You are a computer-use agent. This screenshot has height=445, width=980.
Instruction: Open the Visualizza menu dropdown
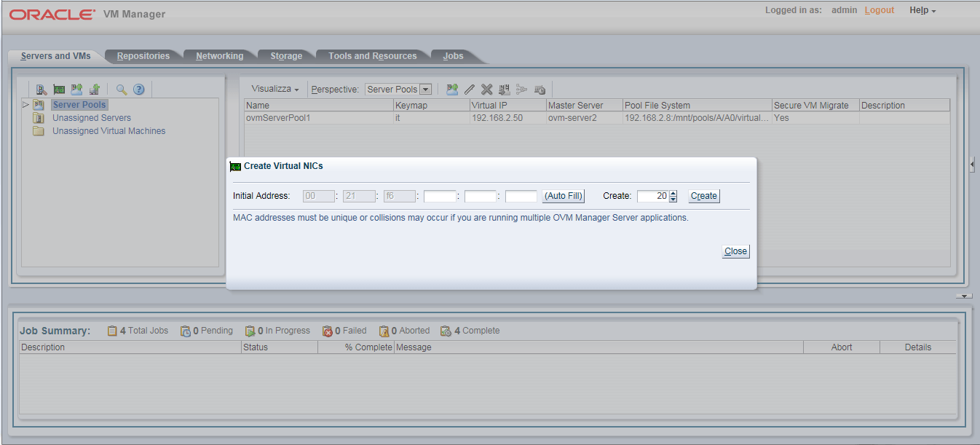[275, 89]
